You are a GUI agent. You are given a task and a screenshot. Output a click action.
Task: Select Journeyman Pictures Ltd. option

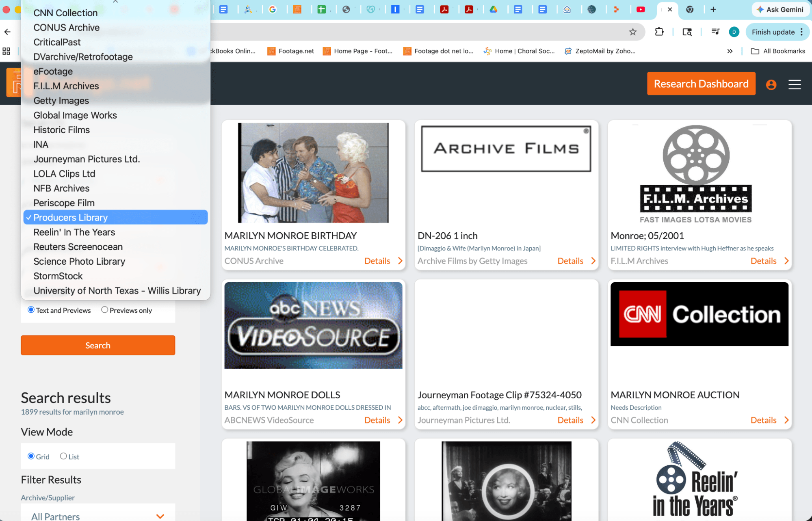pyautogui.click(x=116, y=159)
